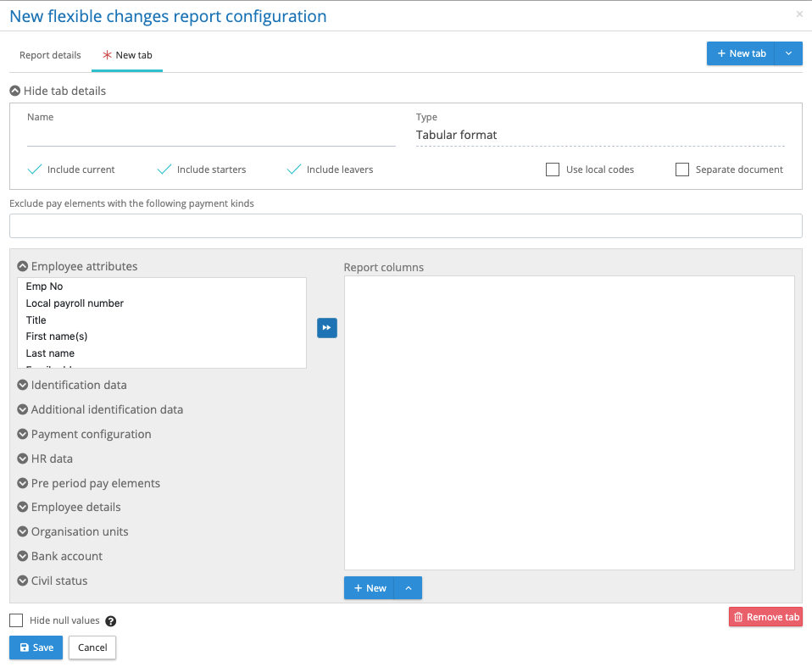Open the New tab split dropdown arrow
The width and height of the screenshot is (812, 667).
point(789,53)
